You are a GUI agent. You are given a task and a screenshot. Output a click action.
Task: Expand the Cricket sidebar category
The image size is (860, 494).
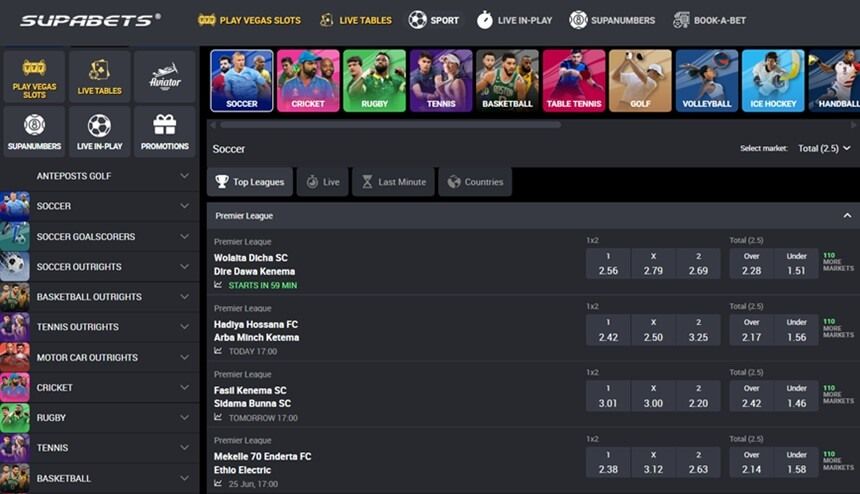click(99, 388)
